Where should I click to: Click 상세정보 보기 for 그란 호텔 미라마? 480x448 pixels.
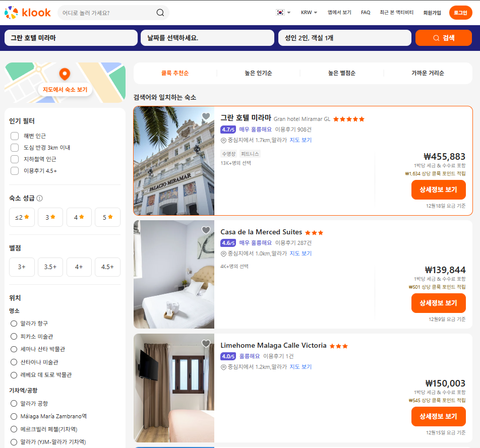[438, 189]
